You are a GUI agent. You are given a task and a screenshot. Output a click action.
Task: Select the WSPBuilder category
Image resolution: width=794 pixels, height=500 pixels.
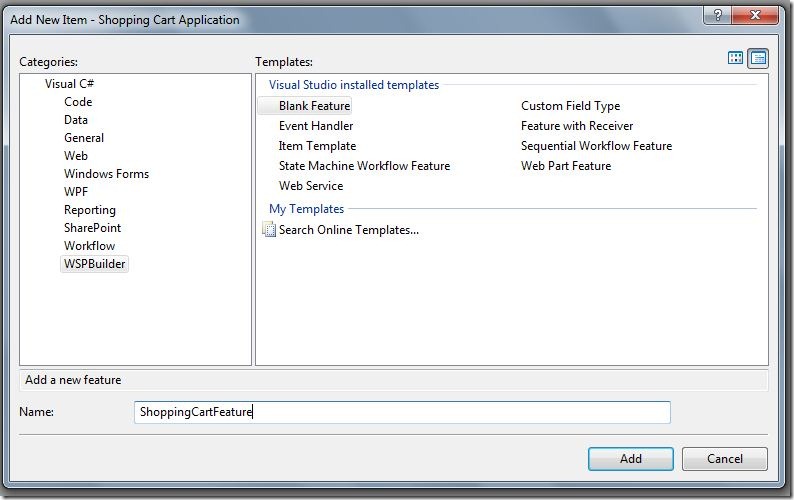pos(94,264)
